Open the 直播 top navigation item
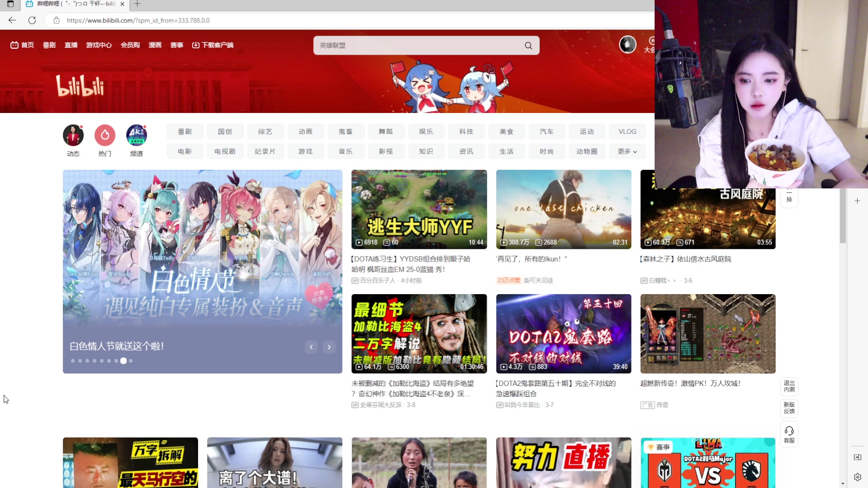The width and height of the screenshot is (868, 488). (71, 45)
